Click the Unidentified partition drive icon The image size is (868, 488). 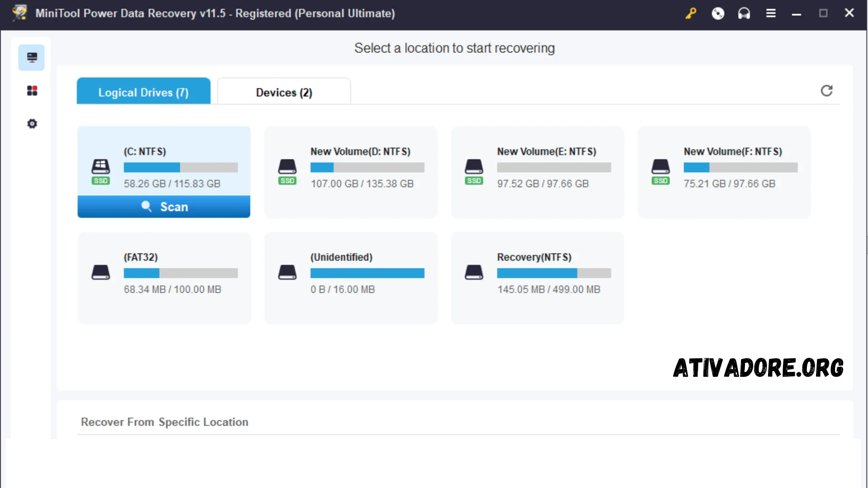point(287,272)
